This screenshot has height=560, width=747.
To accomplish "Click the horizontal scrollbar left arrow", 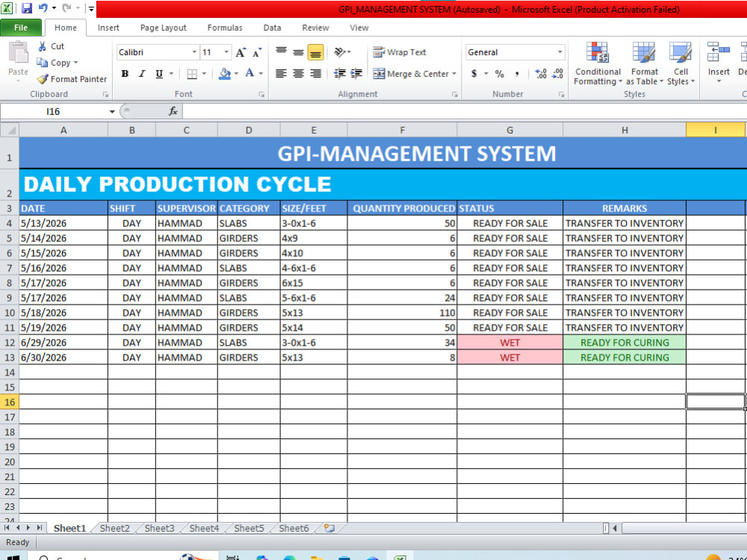I will pos(615,528).
